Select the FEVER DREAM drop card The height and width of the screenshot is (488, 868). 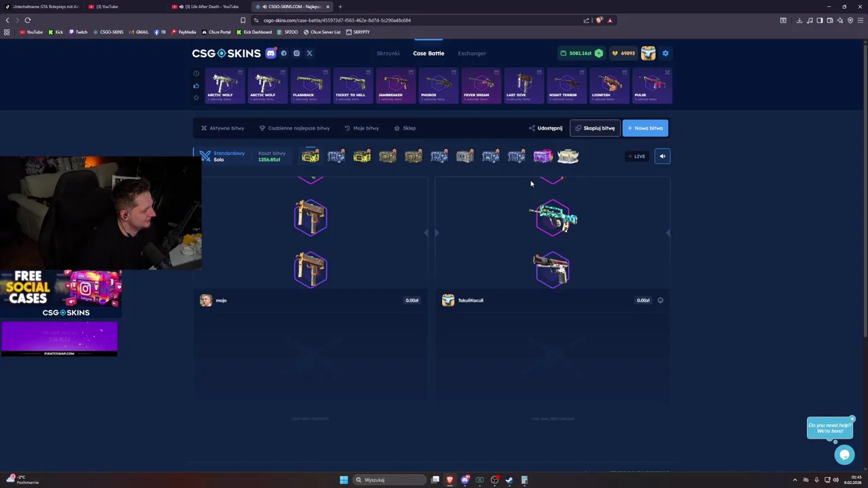[481, 85]
